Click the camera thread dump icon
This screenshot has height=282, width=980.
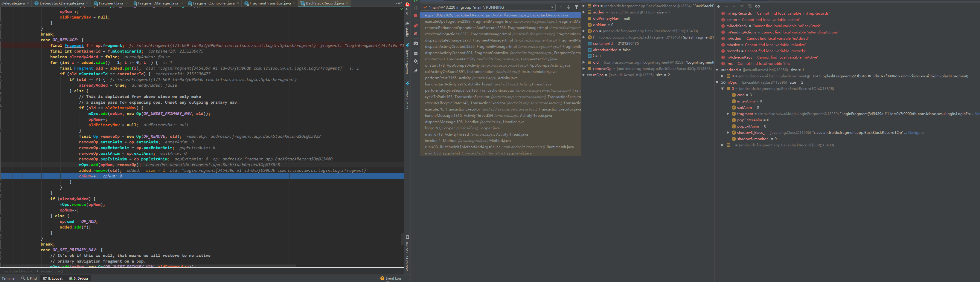coord(416,44)
